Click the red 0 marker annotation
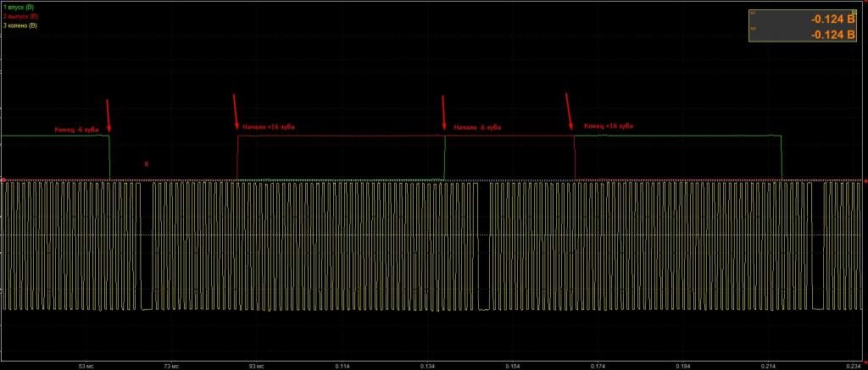The width and height of the screenshot is (868, 370). coord(146,164)
